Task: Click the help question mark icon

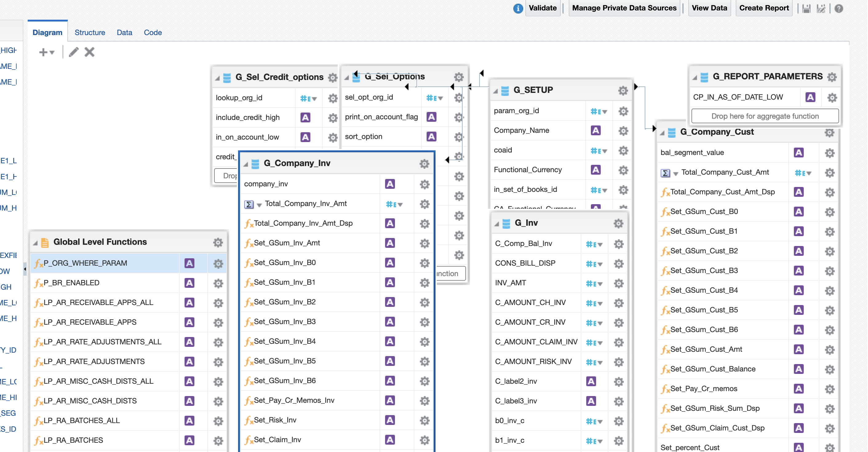Action: [839, 8]
